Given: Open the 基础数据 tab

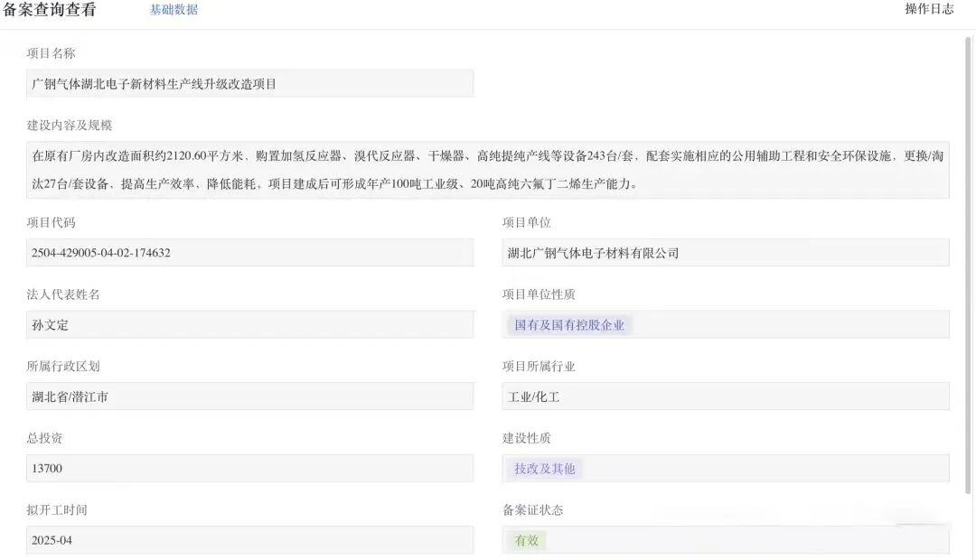Looking at the screenshot, I should point(174,10).
